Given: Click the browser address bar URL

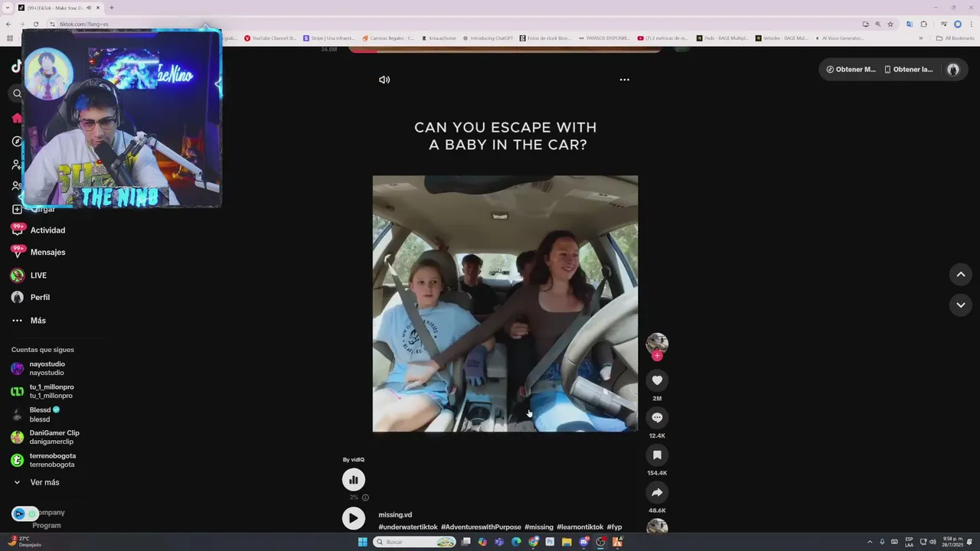Looking at the screenshot, I should (x=84, y=24).
